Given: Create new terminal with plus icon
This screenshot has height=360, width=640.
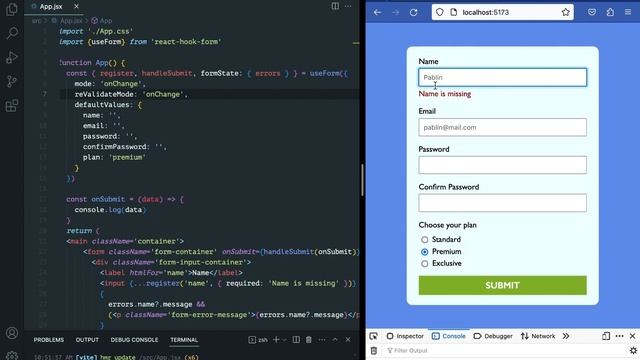Looking at the screenshot, I should [276, 340].
